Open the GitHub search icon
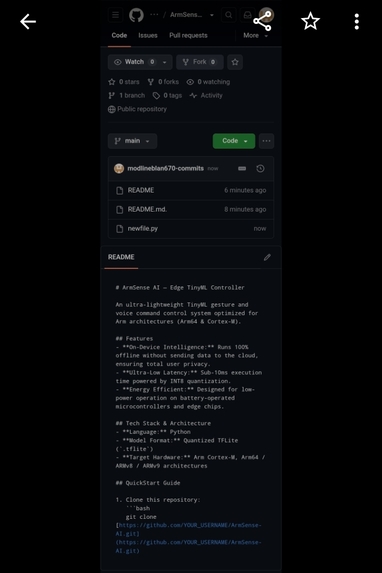The height and width of the screenshot is (573, 382). click(229, 15)
